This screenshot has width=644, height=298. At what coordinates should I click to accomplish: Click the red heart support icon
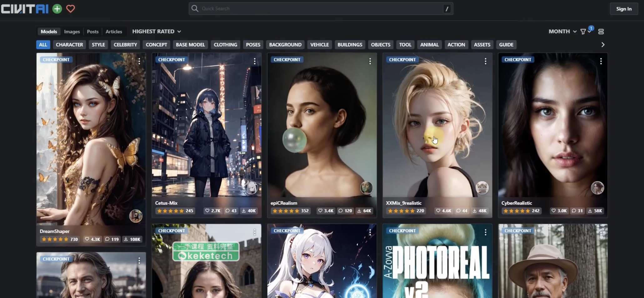71,9
